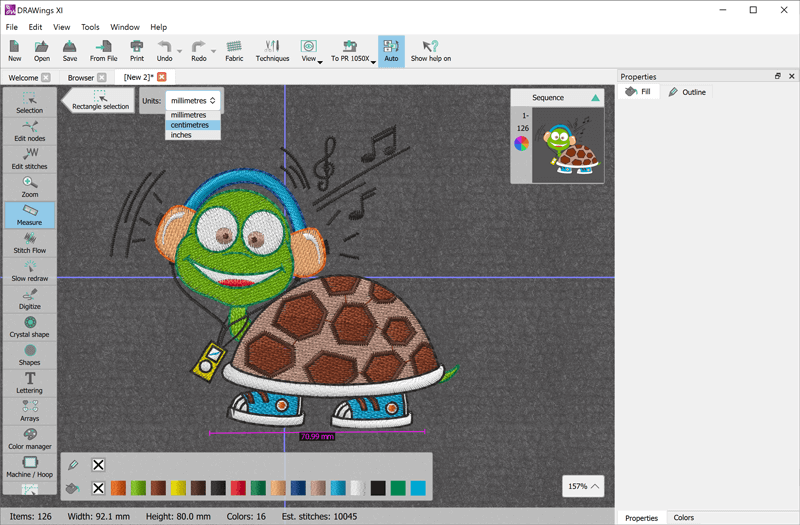Pick the red color swatch
The width and height of the screenshot is (800, 525).
238,488
